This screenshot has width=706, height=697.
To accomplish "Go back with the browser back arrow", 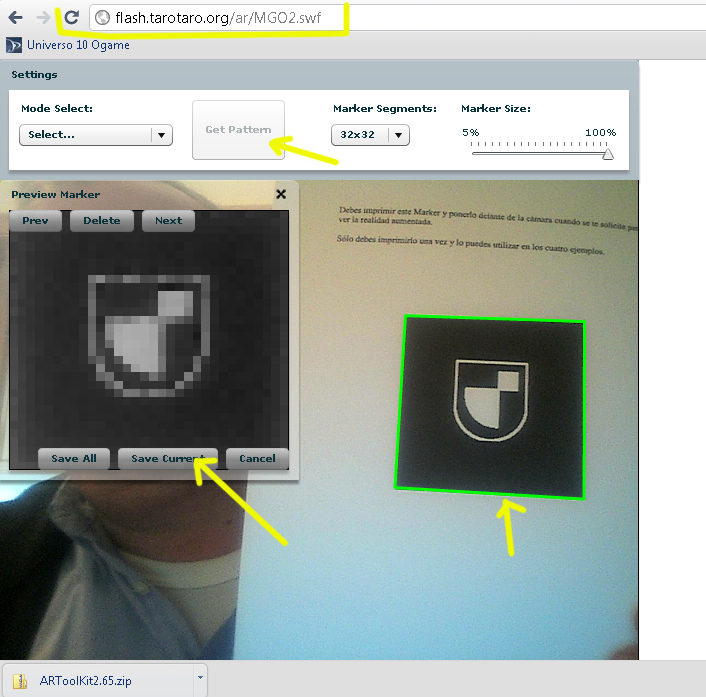I will [15, 18].
